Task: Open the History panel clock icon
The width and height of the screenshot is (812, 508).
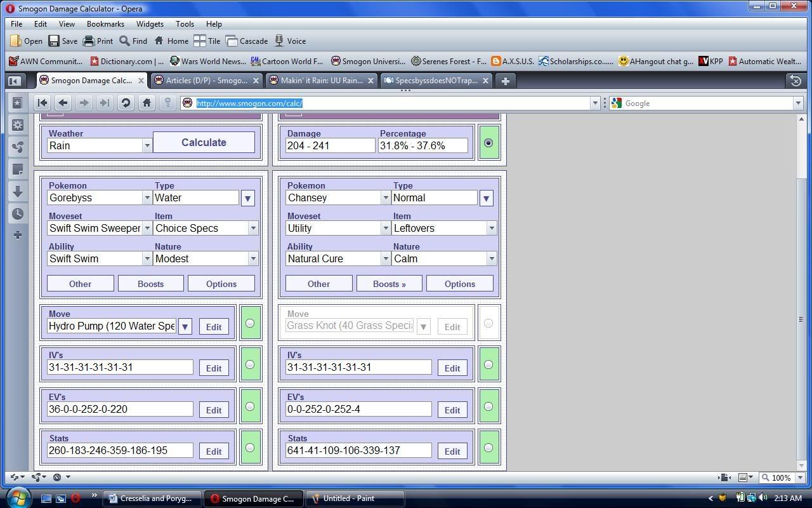Action: click(18, 213)
